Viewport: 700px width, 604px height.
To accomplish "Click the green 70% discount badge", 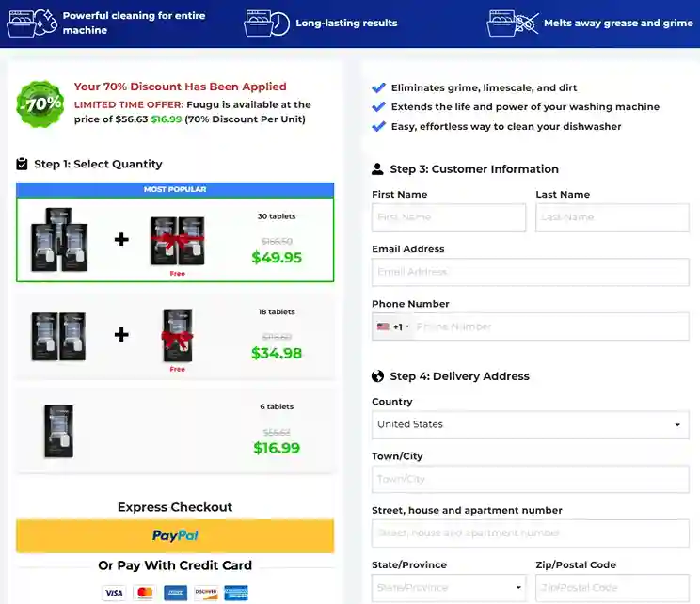I will 40,103.
